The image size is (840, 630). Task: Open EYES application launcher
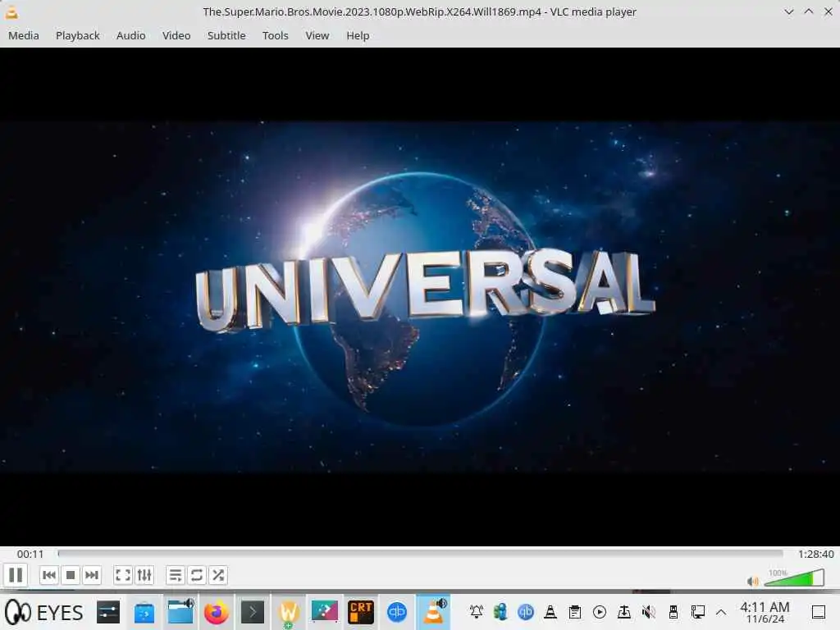[x=44, y=612]
